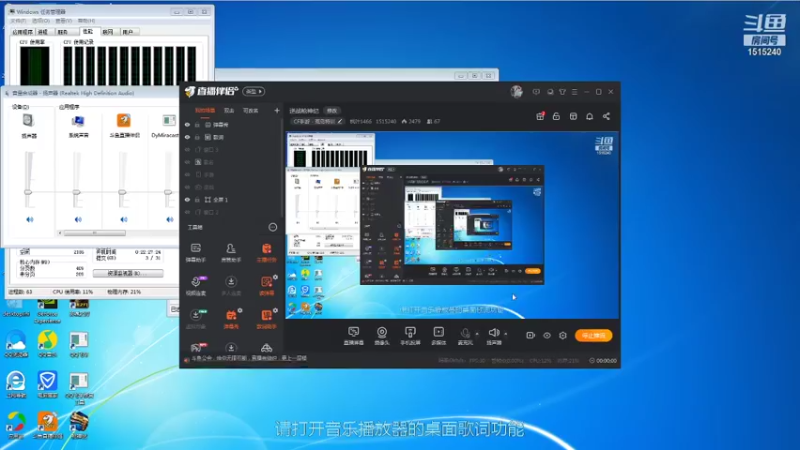
Task: Show the hidden 窗口2 source via its eye
Action: (187, 212)
